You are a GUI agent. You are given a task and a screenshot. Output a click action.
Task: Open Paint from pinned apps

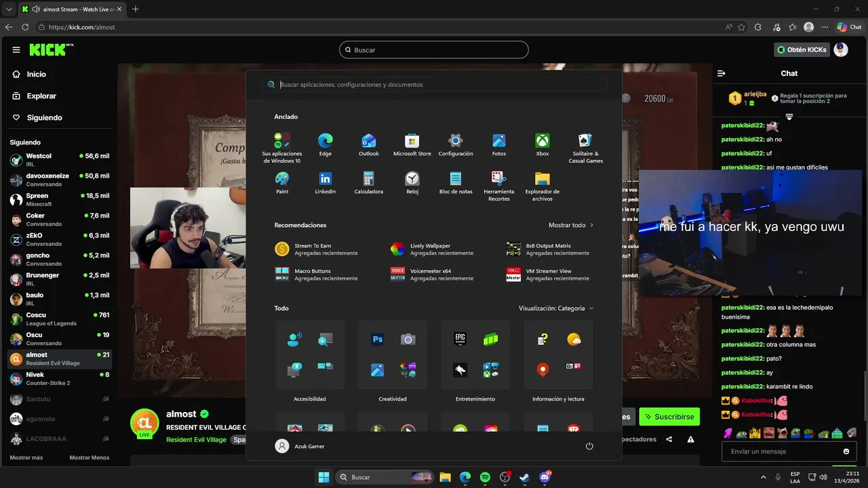282,183
